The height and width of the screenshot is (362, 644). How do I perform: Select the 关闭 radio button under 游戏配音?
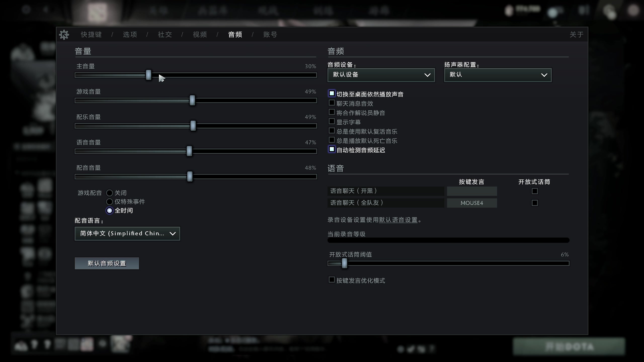[x=109, y=193]
